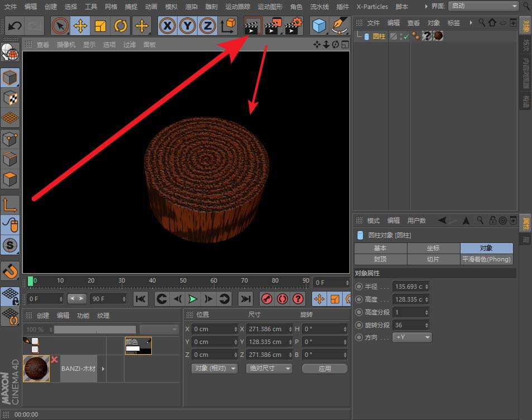Select the Move tool

pyautogui.click(x=79, y=26)
